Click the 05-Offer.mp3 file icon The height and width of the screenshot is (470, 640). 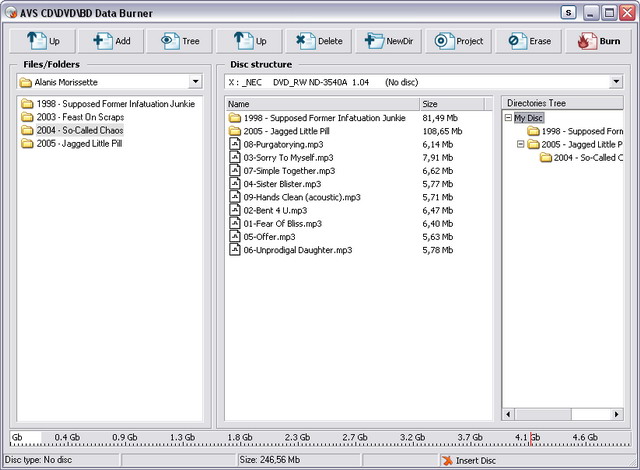click(235, 237)
